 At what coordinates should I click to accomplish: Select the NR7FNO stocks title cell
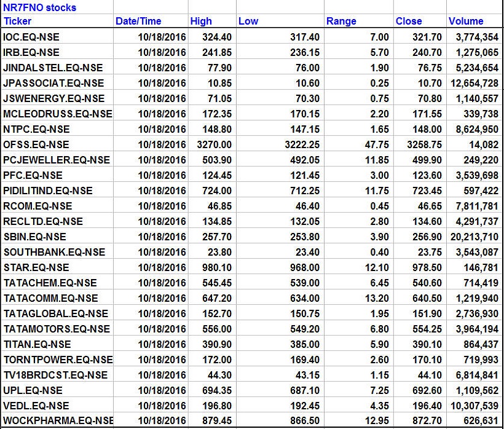[x=40, y=7]
